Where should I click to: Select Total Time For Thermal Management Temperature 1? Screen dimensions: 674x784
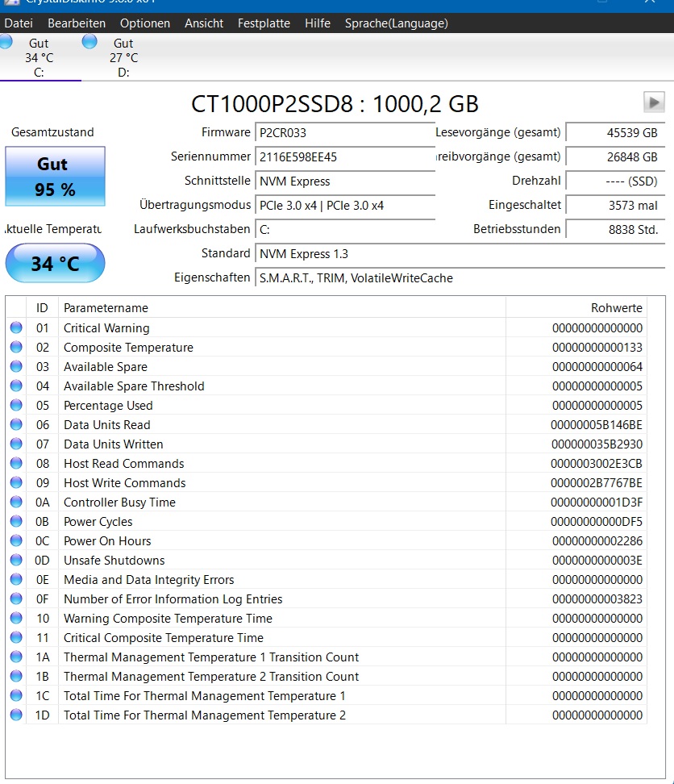204,696
